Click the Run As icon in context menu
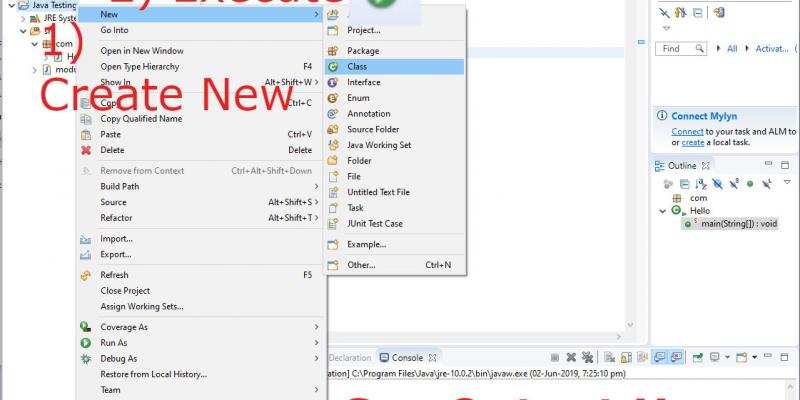This screenshot has height=400, width=800. point(86,343)
